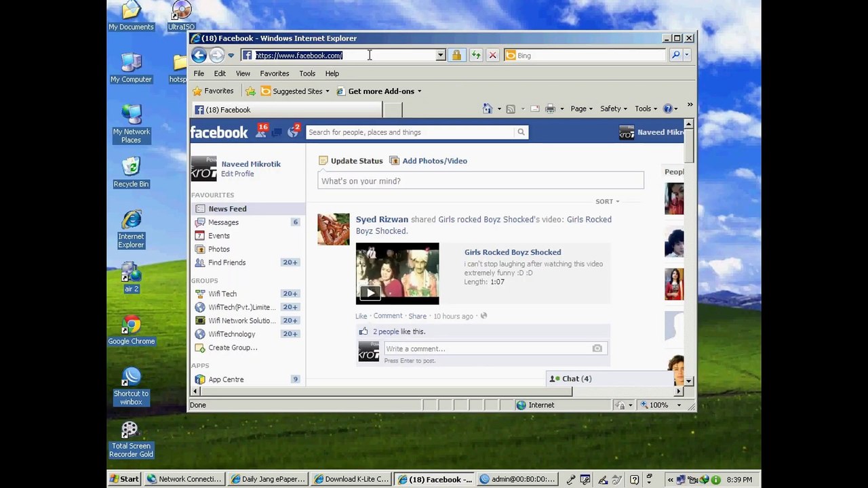Expand the command bar Tools dropdown
Viewport: 868px width, 488px height.
point(646,108)
